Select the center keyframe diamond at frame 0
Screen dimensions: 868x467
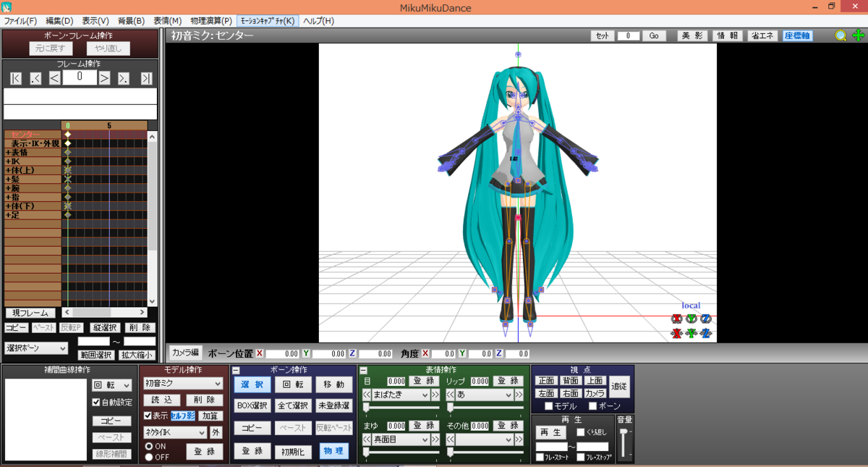(x=68, y=135)
